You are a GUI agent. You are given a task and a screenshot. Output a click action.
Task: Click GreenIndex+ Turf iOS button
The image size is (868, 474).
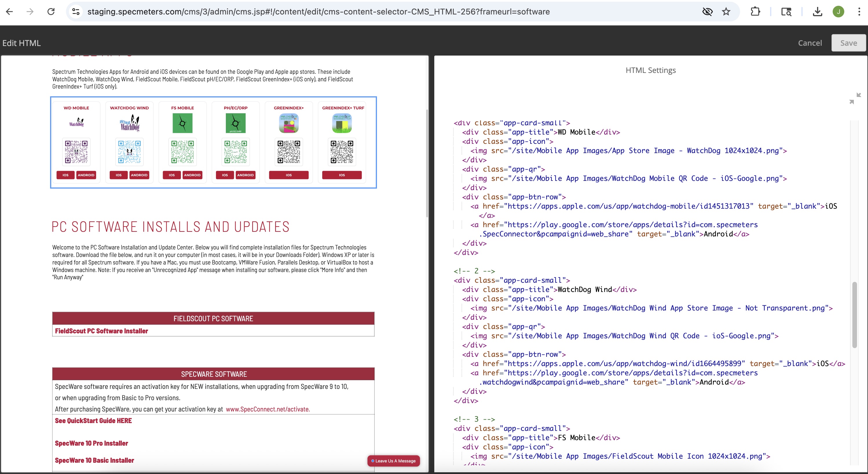click(342, 175)
